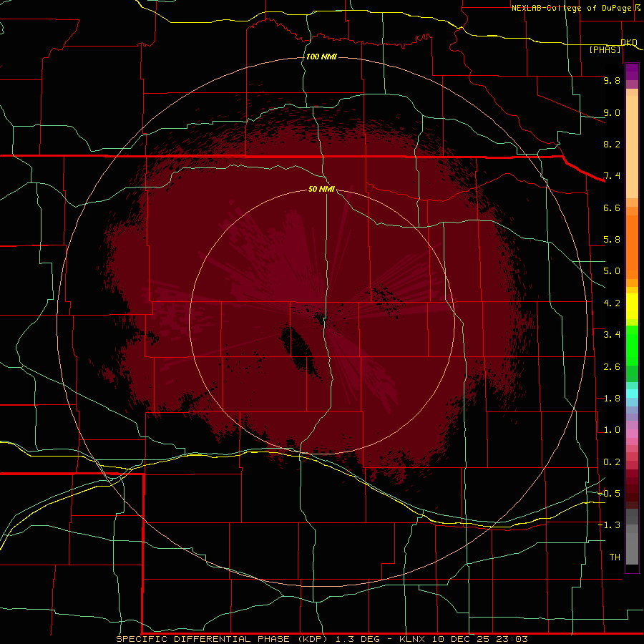
Task: Click the -0.5 scale value
Action: click(x=609, y=494)
